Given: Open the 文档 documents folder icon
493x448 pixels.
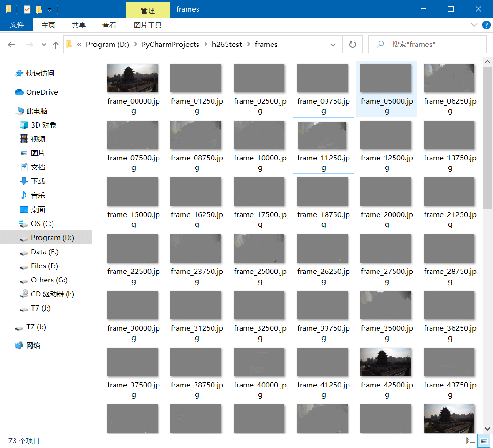Looking at the screenshot, I should coord(24,167).
